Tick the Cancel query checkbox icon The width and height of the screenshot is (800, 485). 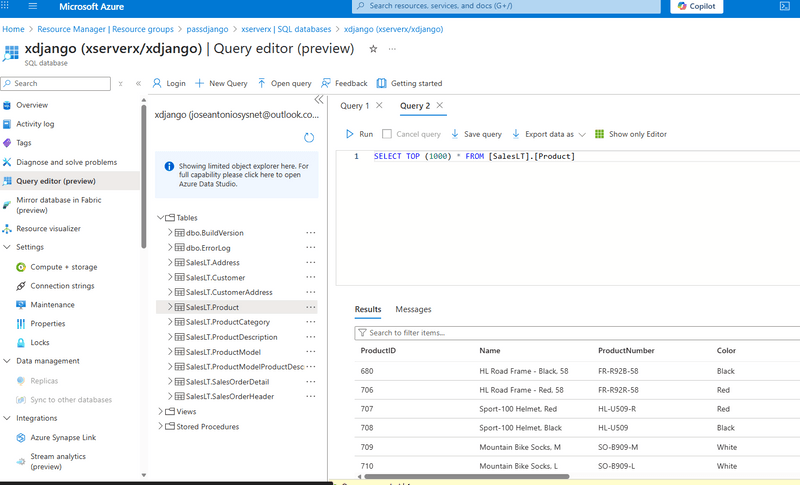pyautogui.click(x=387, y=134)
